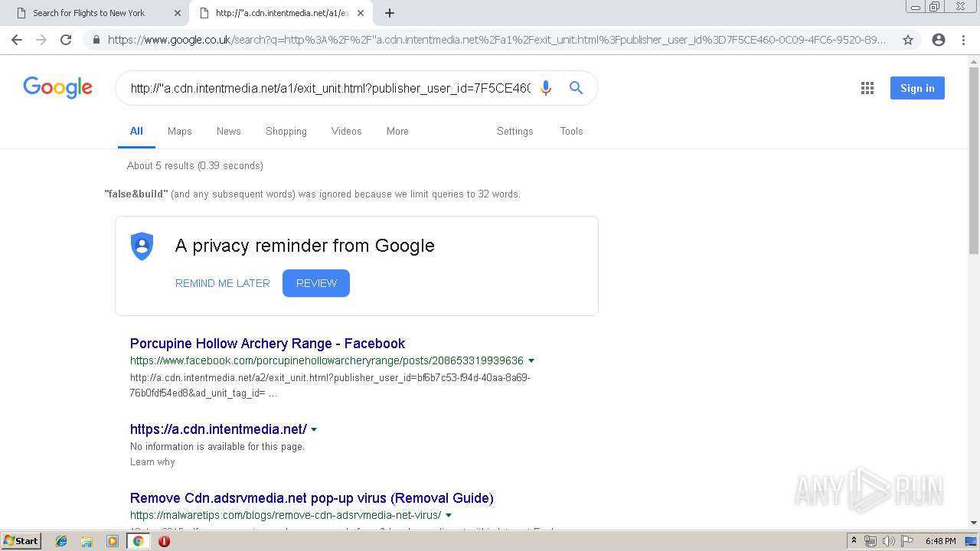This screenshot has height=551, width=980.
Task: Close the 'Search for Flights to New York' tab
Action: (178, 13)
